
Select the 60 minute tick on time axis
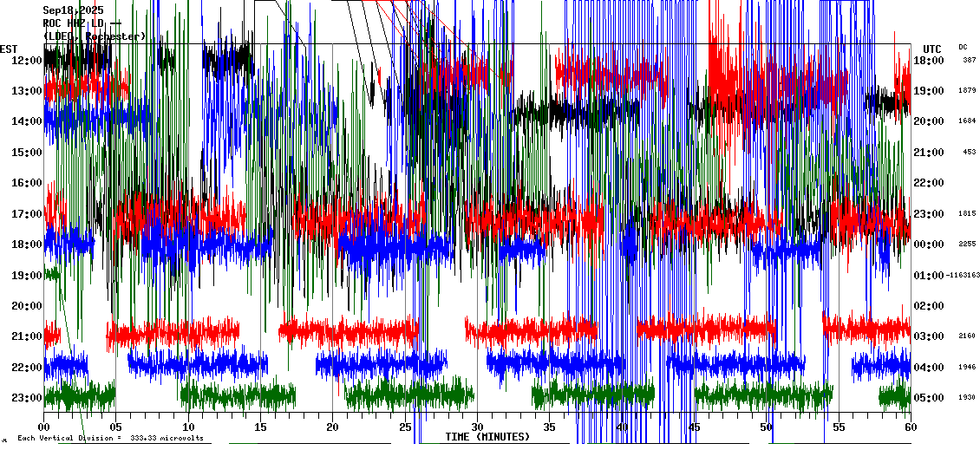click(910, 427)
